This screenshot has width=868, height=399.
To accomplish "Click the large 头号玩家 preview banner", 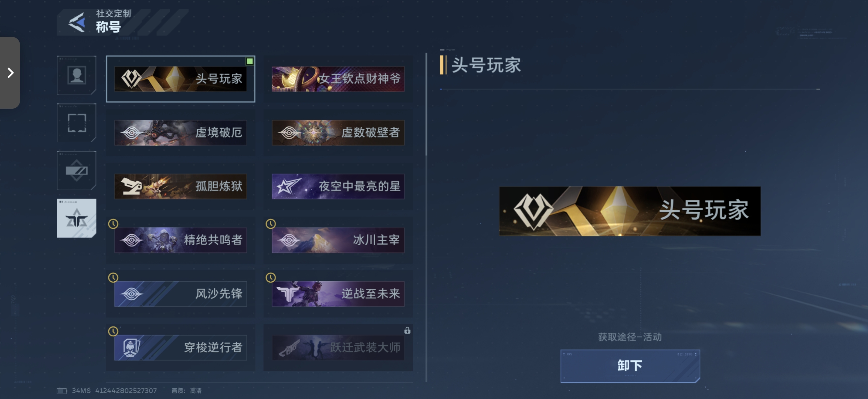I will [630, 211].
